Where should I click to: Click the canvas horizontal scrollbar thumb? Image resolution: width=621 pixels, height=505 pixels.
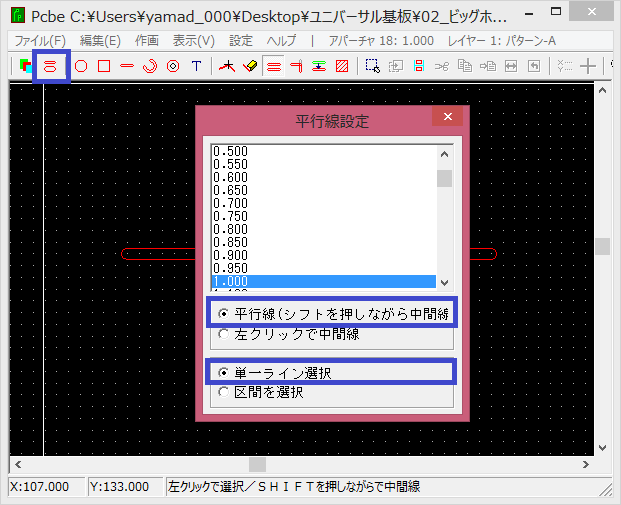click(258, 464)
